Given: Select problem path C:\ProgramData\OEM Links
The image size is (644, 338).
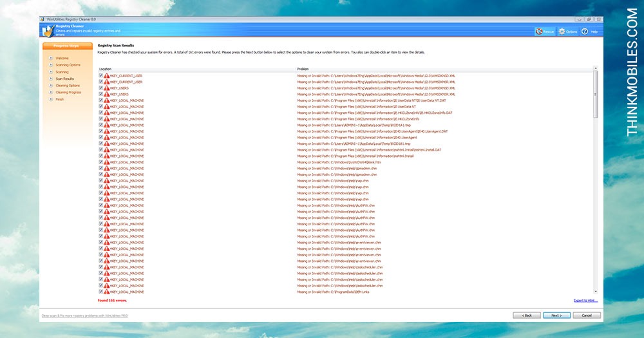Looking at the screenshot, I should click(x=333, y=292).
